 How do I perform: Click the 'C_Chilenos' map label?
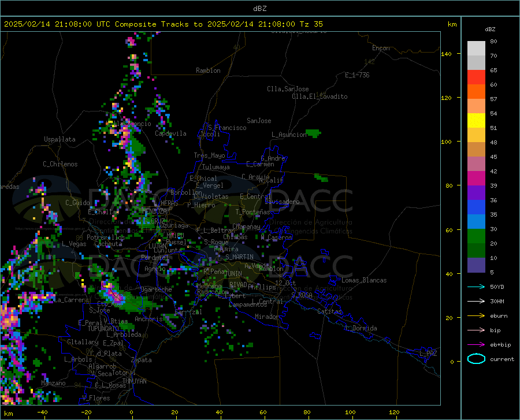60,164
